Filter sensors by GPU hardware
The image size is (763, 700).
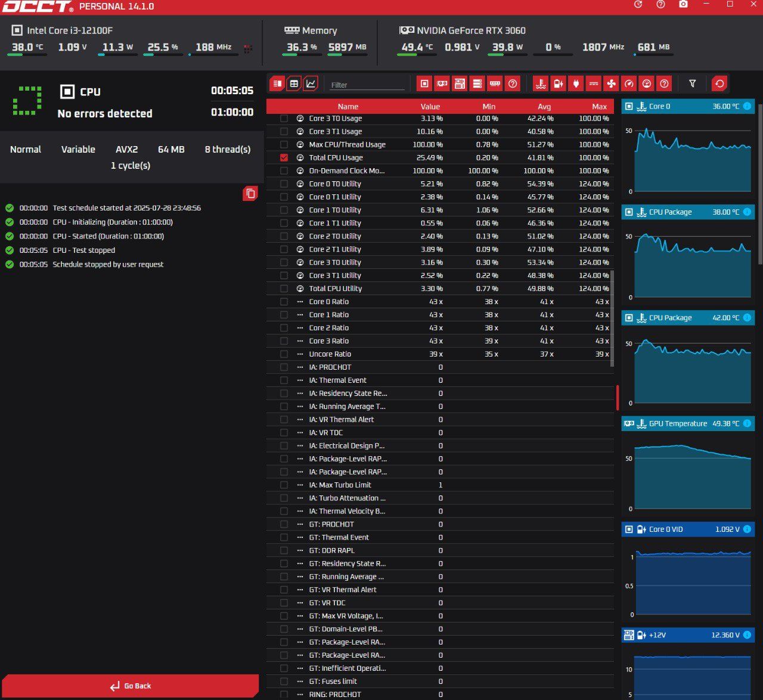[x=442, y=84]
